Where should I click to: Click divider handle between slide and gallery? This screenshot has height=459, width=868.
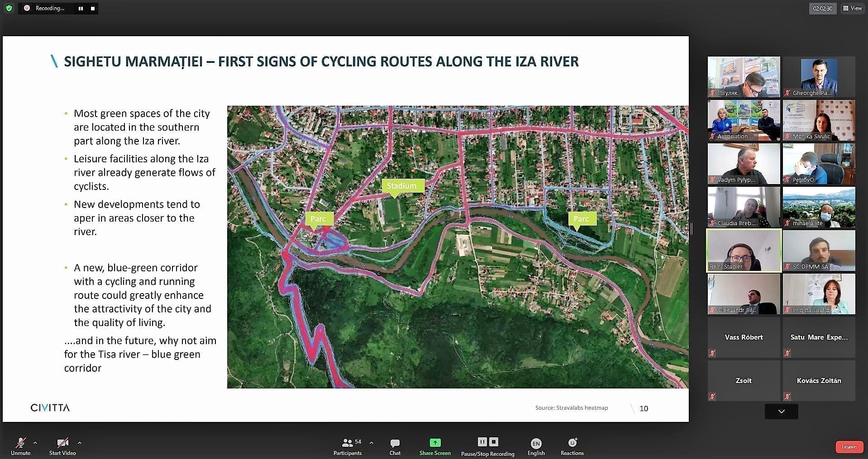click(692, 228)
